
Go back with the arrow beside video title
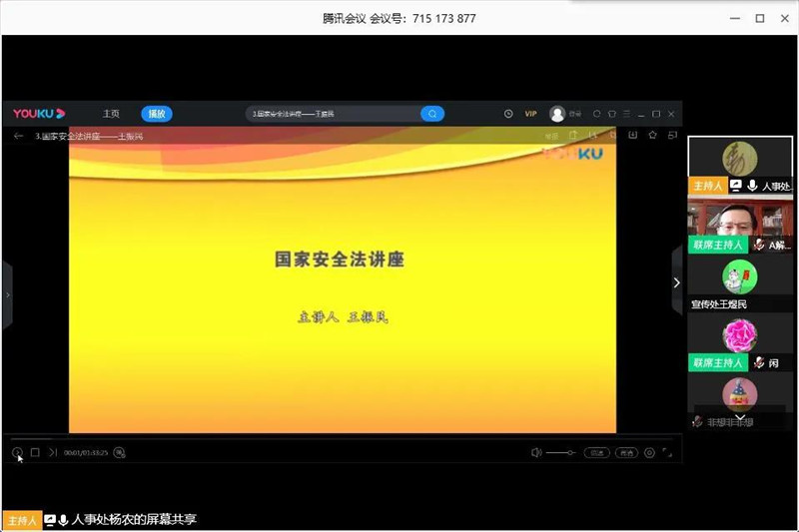[18, 136]
